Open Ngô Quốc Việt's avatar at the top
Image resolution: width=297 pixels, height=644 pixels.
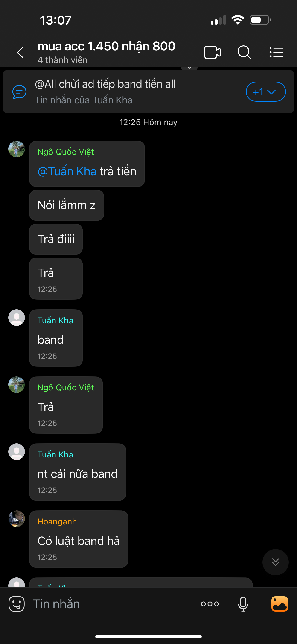pos(17,149)
